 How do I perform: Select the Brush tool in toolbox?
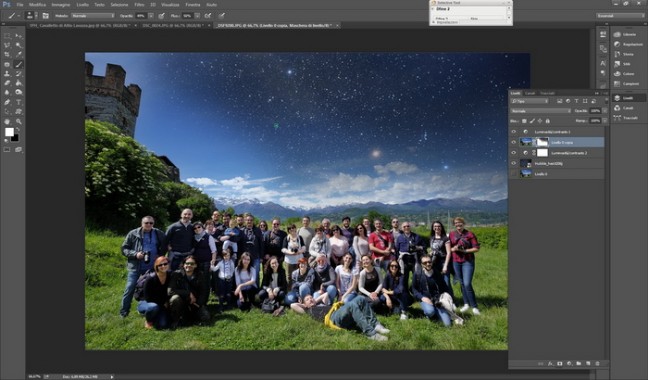point(19,64)
